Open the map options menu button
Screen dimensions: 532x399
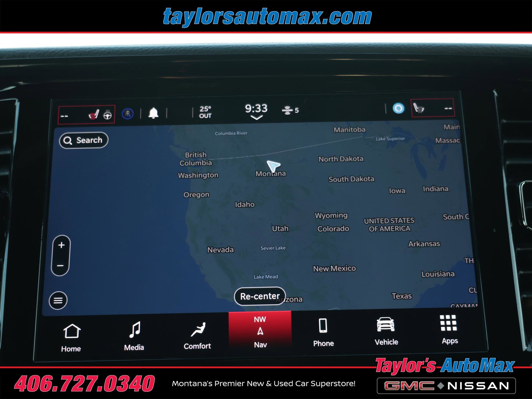click(58, 300)
